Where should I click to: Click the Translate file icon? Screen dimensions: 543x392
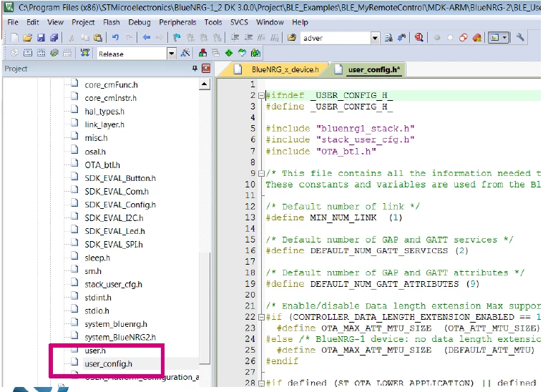14,53
